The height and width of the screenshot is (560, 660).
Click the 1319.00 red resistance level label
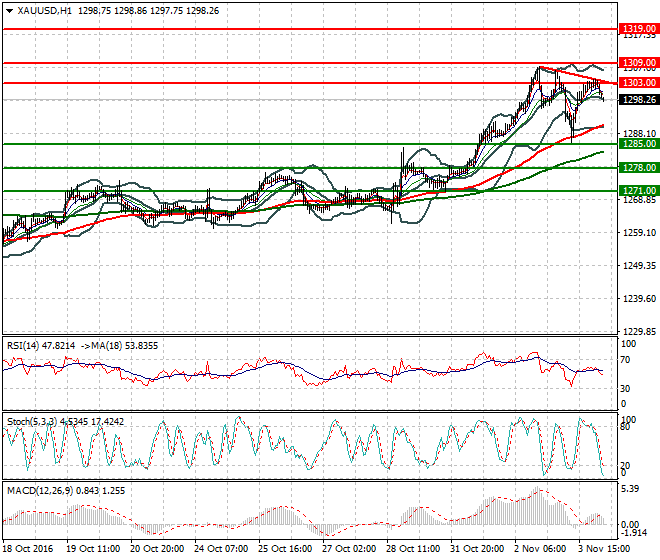pyautogui.click(x=639, y=29)
